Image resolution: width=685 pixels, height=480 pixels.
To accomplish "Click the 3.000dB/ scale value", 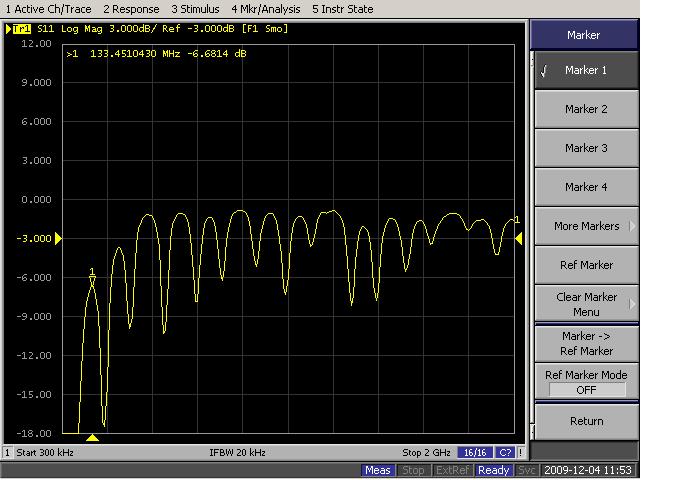I will pos(131,29).
